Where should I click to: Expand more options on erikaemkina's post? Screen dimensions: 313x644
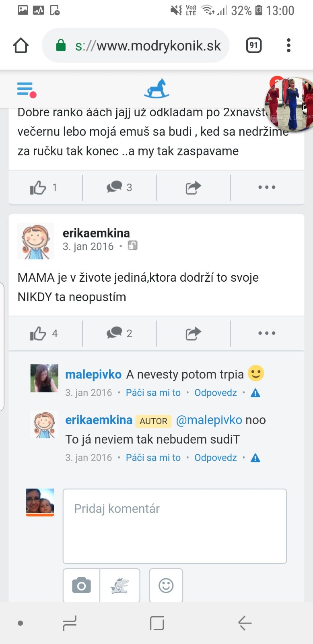267,333
